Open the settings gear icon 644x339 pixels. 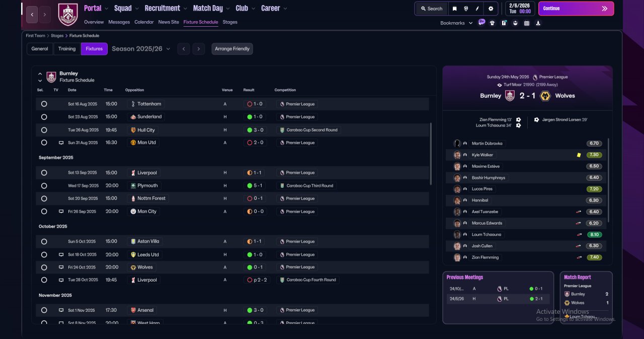(x=491, y=9)
